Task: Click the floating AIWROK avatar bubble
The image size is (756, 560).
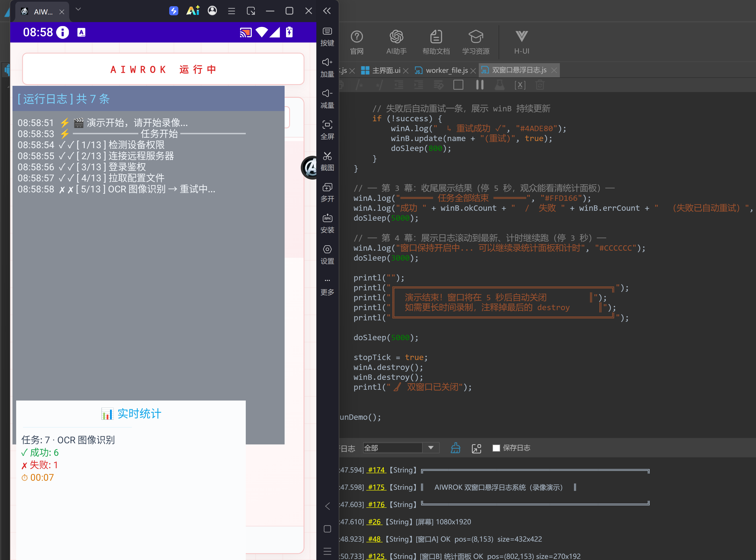Action: click(309, 167)
